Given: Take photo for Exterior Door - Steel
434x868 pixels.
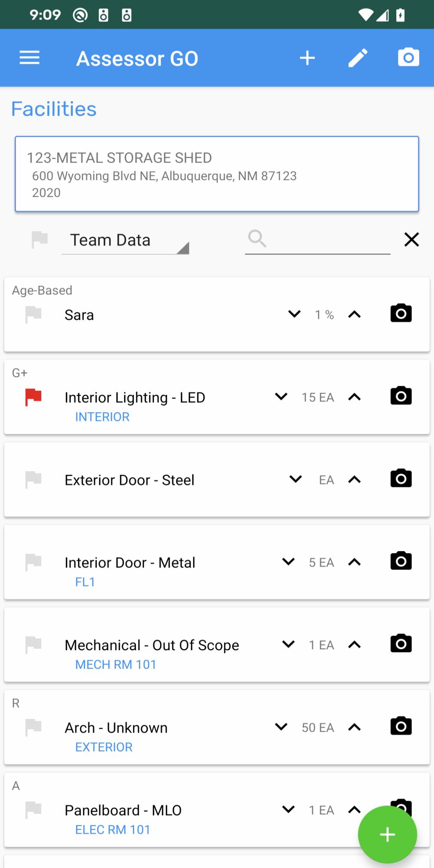Looking at the screenshot, I should point(401,478).
